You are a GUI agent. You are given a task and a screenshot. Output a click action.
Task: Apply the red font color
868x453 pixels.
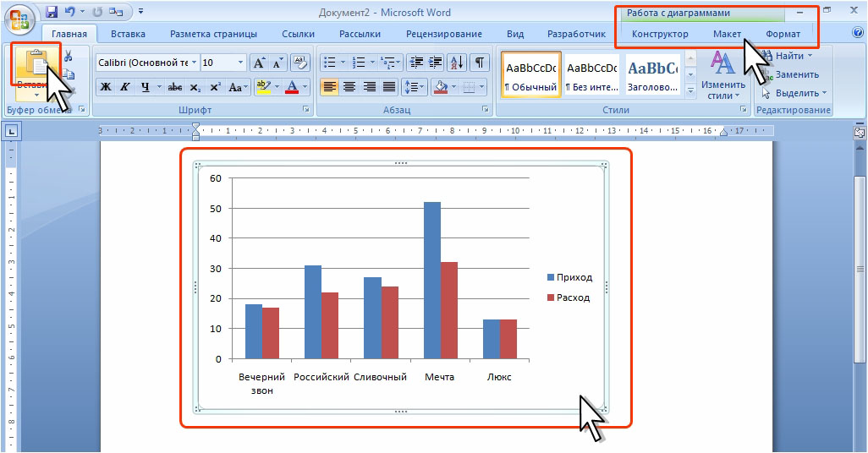tap(292, 87)
